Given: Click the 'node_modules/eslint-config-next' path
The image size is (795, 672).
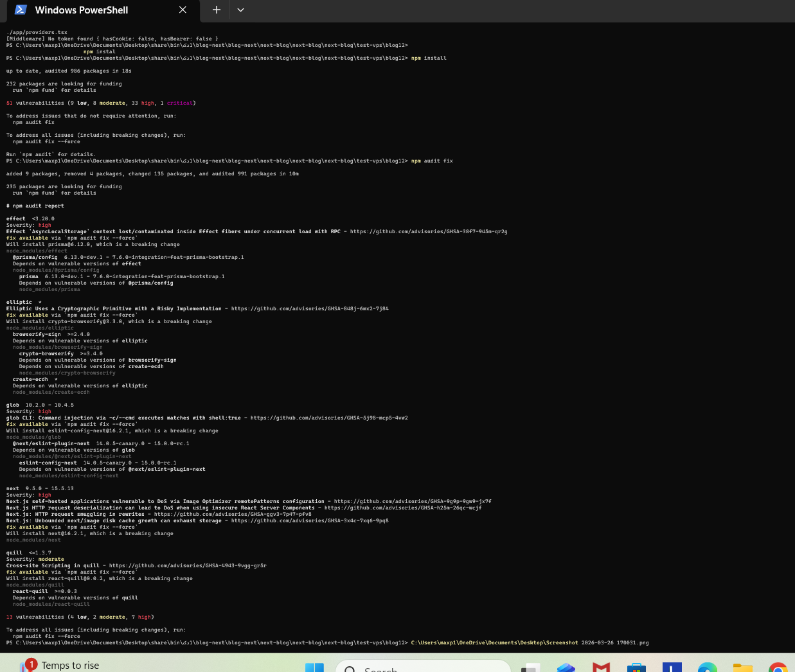Looking at the screenshot, I should 69,475.
